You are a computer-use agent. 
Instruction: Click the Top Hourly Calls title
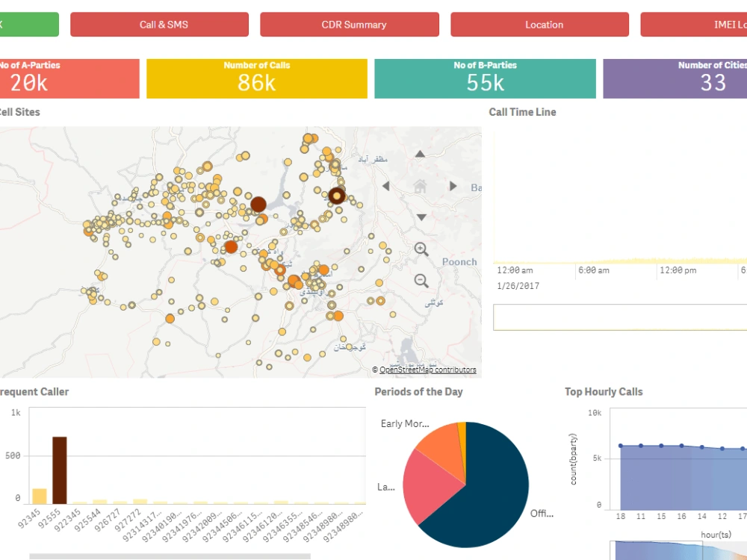604,392
